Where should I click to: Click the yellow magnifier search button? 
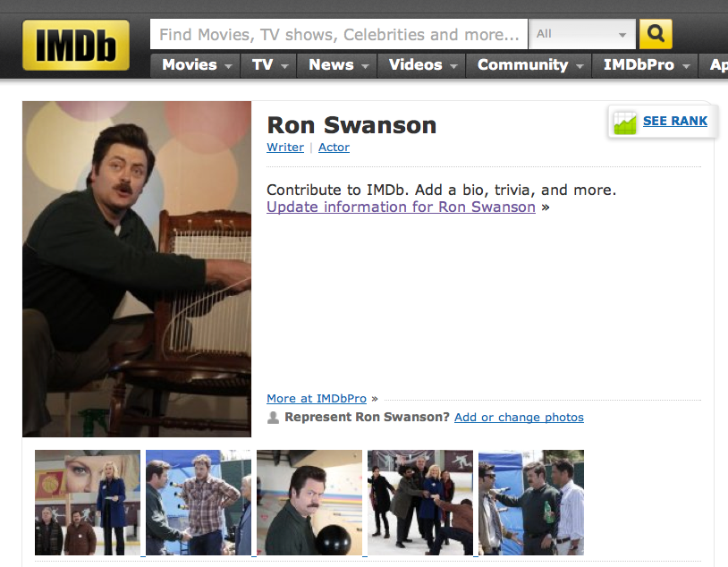click(656, 34)
